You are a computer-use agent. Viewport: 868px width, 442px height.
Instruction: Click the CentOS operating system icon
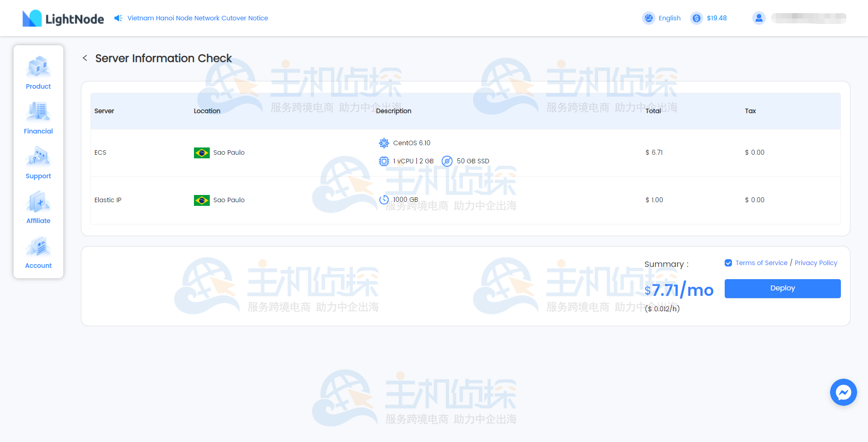(x=384, y=143)
